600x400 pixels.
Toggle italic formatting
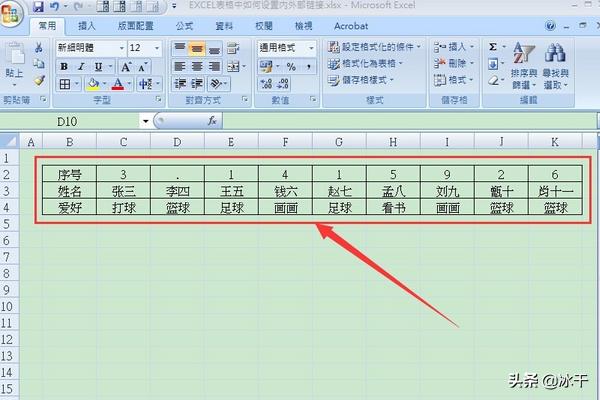(81, 67)
